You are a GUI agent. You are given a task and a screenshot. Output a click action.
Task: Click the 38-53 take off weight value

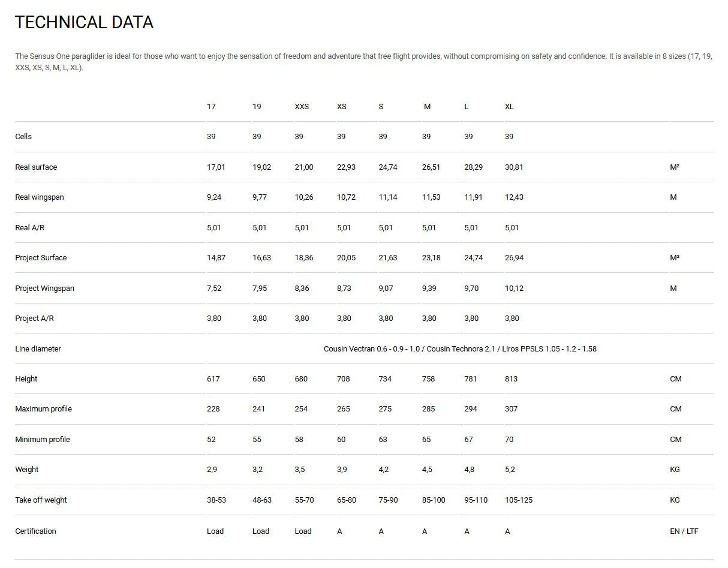216,500
